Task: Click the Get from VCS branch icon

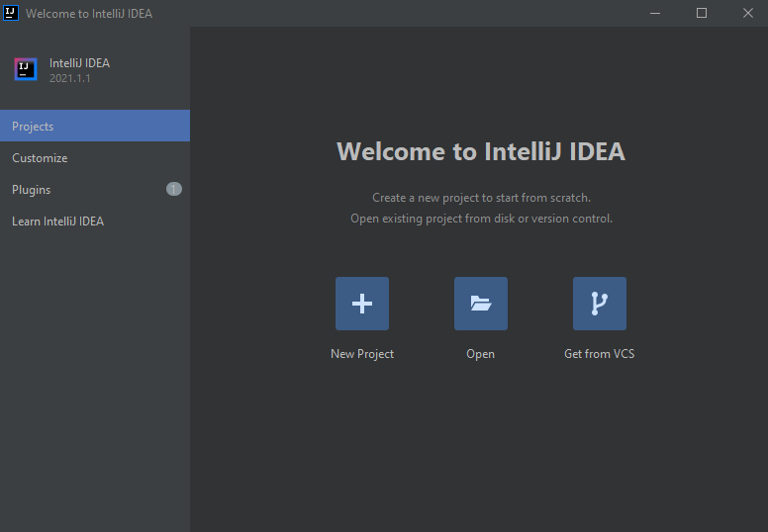Action: point(600,304)
